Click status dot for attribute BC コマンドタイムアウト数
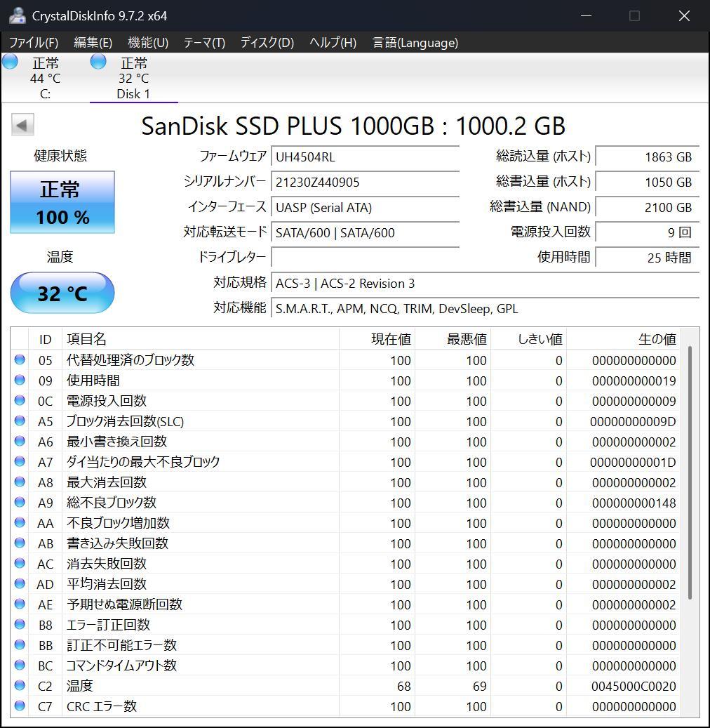Viewport: 710px width, 728px height. pos(20,666)
